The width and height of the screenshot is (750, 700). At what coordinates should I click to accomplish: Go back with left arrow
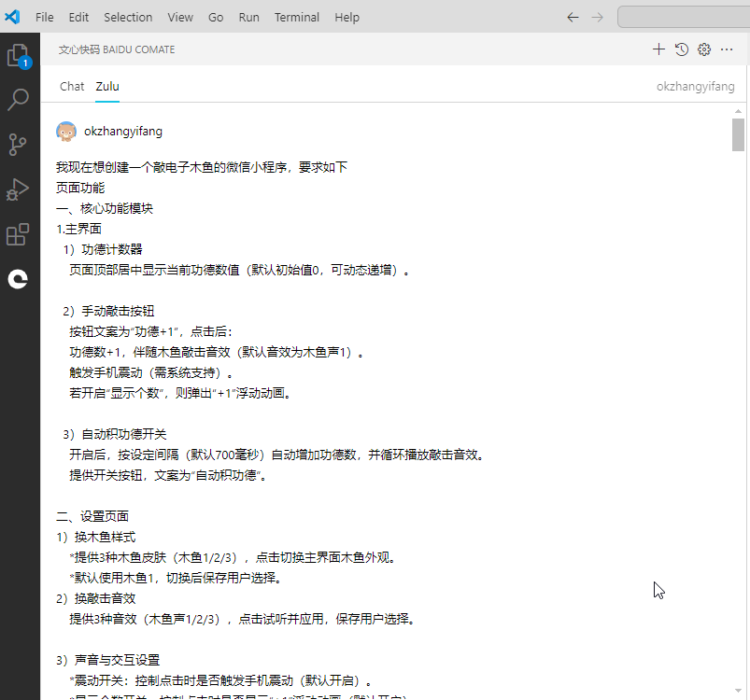(573, 18)
